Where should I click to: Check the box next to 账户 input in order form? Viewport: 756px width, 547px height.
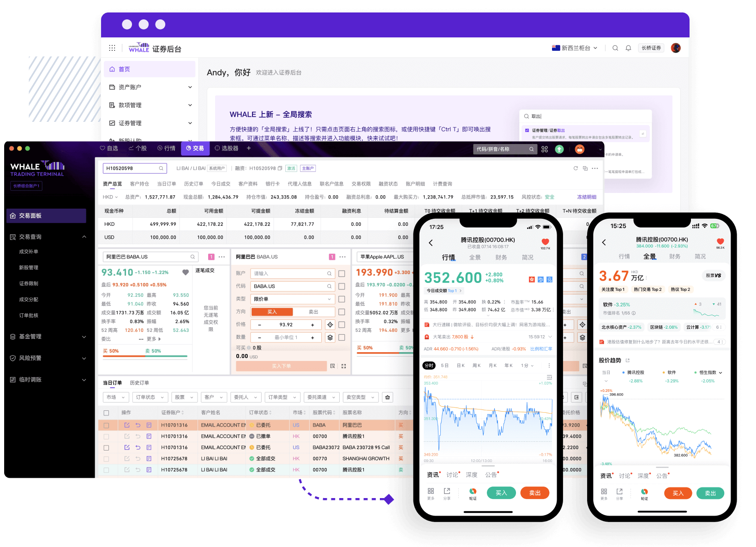coord(342,274)
